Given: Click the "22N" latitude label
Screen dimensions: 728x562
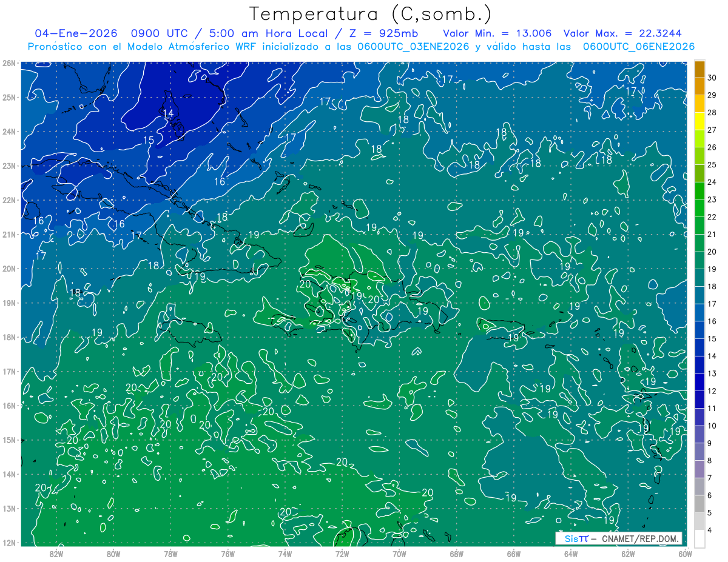Looking at the screenshot, I should click(9, 200).
